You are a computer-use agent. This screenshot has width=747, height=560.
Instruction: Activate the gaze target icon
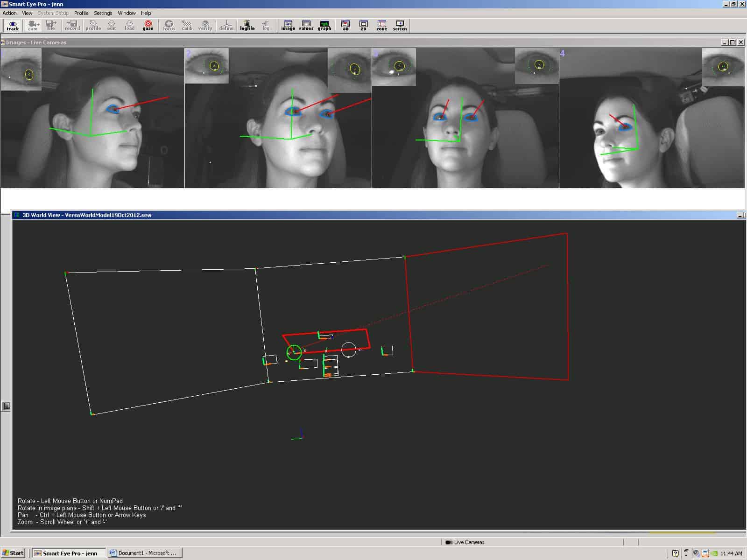point(148,25)
